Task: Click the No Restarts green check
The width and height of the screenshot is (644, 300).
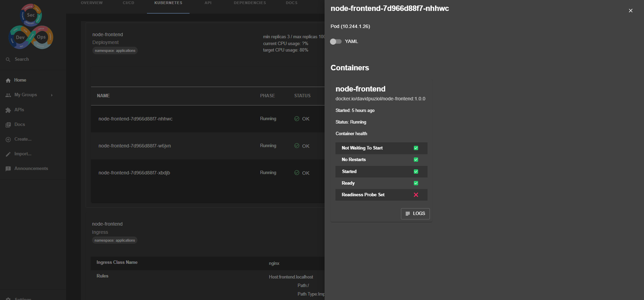Action: pyautogui.click(x=416, y=160)
